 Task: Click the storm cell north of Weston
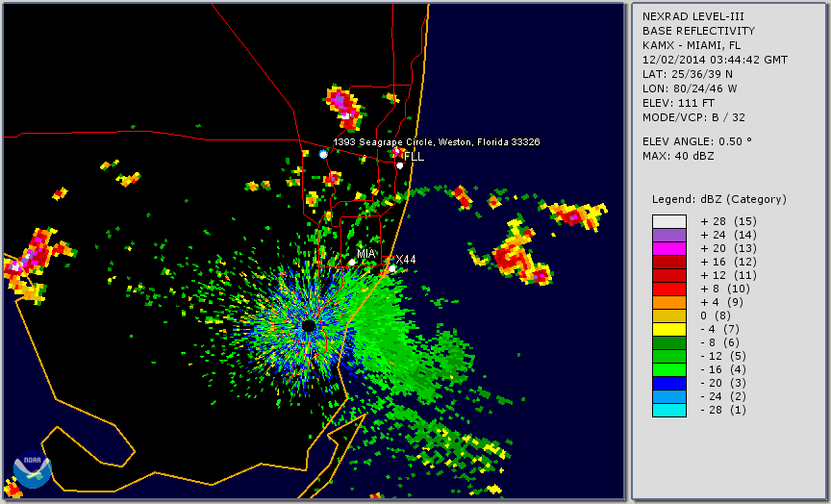click(x=344, y=108)
